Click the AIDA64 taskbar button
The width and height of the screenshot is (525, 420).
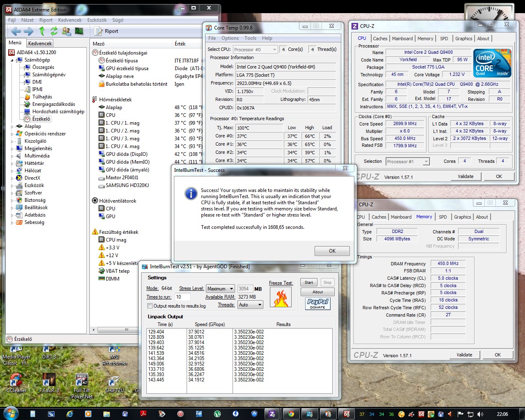click(347, 414)
